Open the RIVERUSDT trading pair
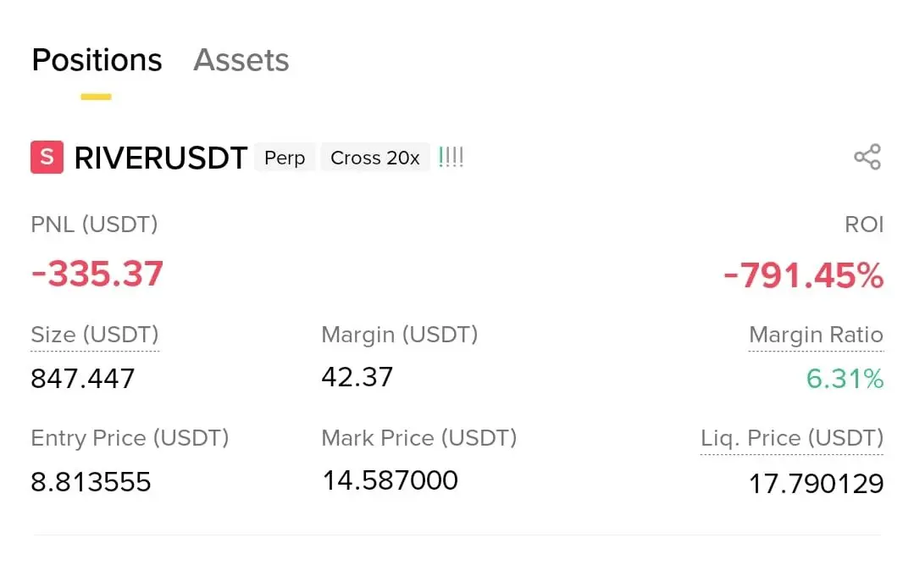 160,158
